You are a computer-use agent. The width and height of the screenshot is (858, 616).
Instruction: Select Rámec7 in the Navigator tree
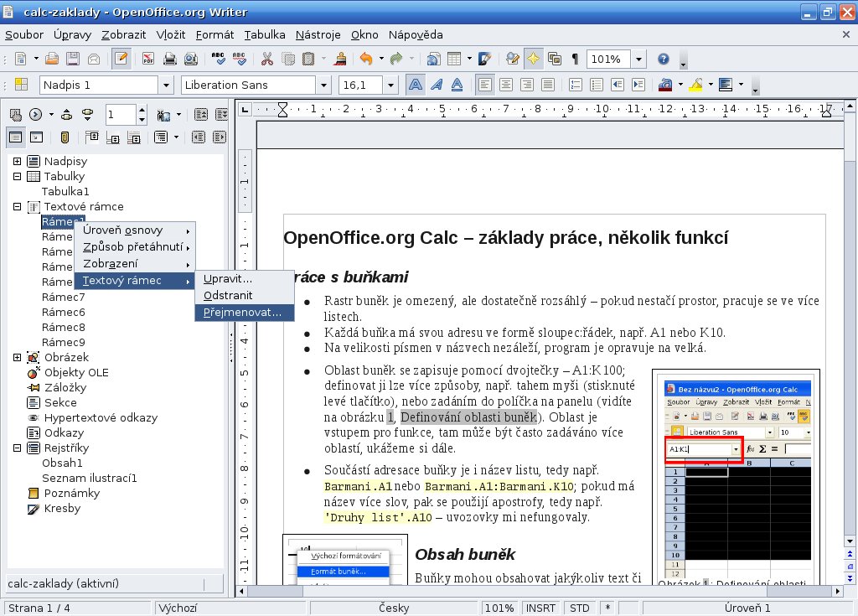click(x=64, y=297)
